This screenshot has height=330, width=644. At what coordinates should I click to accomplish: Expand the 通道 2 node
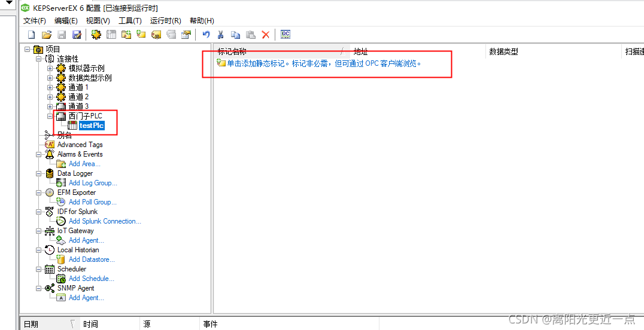[50, 97]
